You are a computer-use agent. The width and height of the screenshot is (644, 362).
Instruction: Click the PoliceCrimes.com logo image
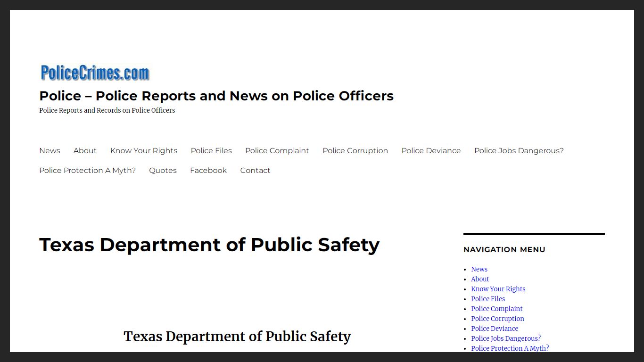[x=95, y=73]
